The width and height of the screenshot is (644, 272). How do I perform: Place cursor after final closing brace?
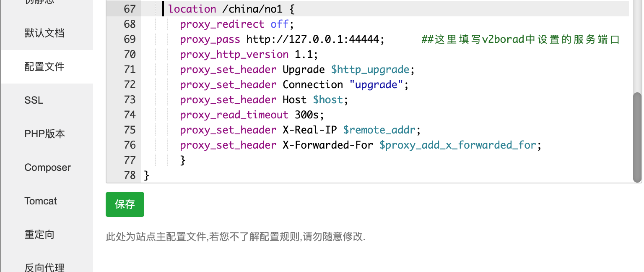[x=150, y=175]
